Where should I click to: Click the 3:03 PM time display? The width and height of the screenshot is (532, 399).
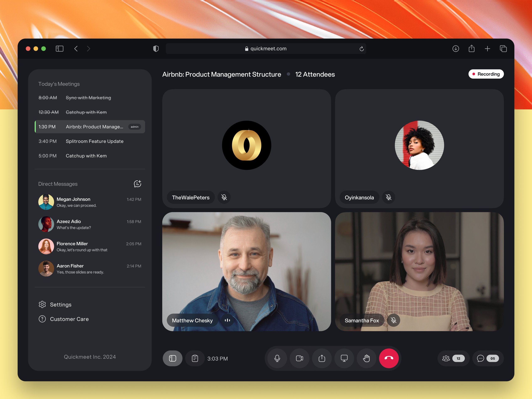click(x=217, y=359)
